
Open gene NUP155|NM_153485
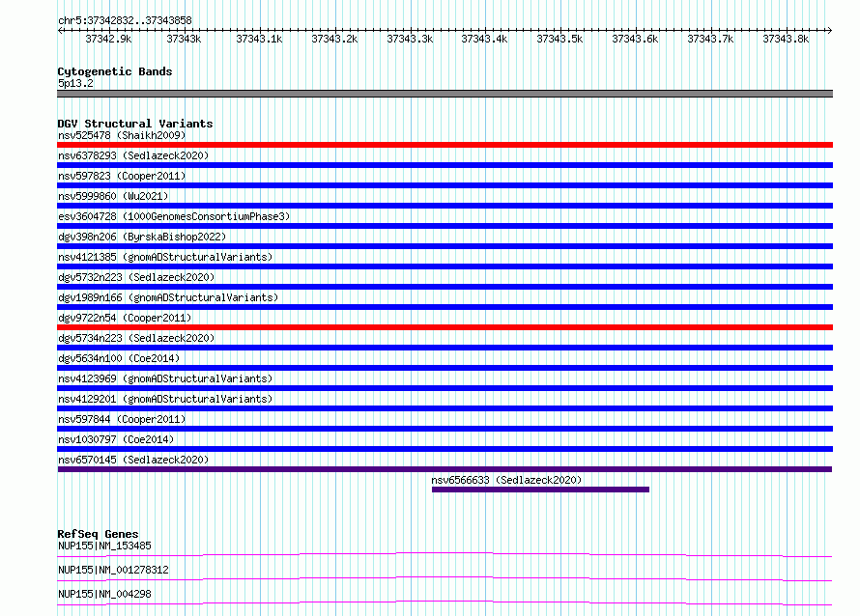tap(104, 546)
